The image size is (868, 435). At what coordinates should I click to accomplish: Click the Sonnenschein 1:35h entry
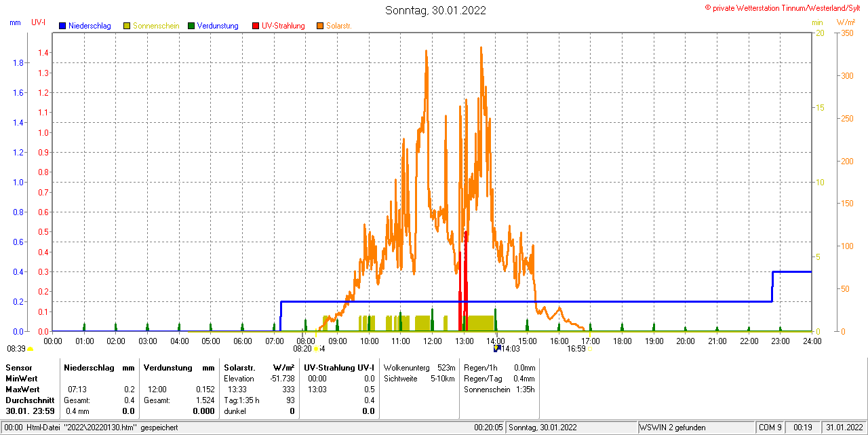(x=499, y=389)
